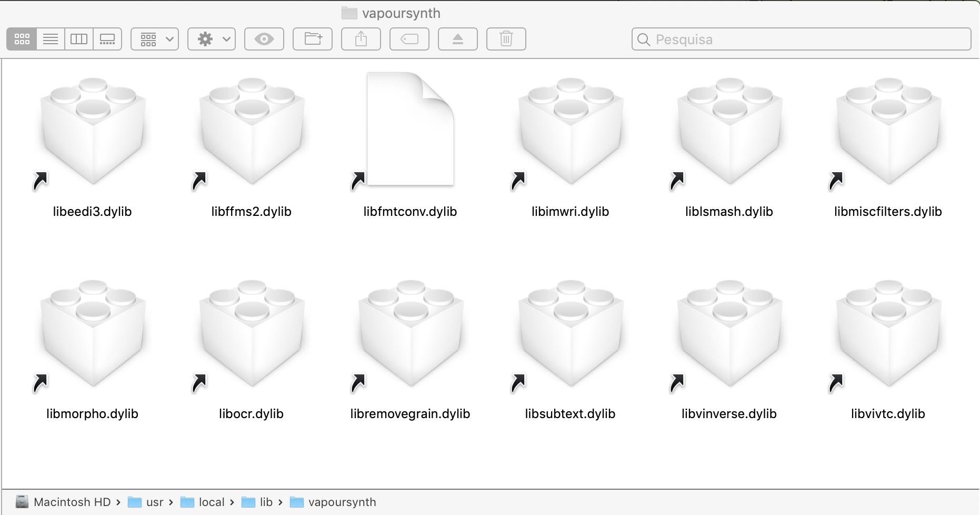
Task: Select the libimwri.dylib file icon
Action: (571, 131)
